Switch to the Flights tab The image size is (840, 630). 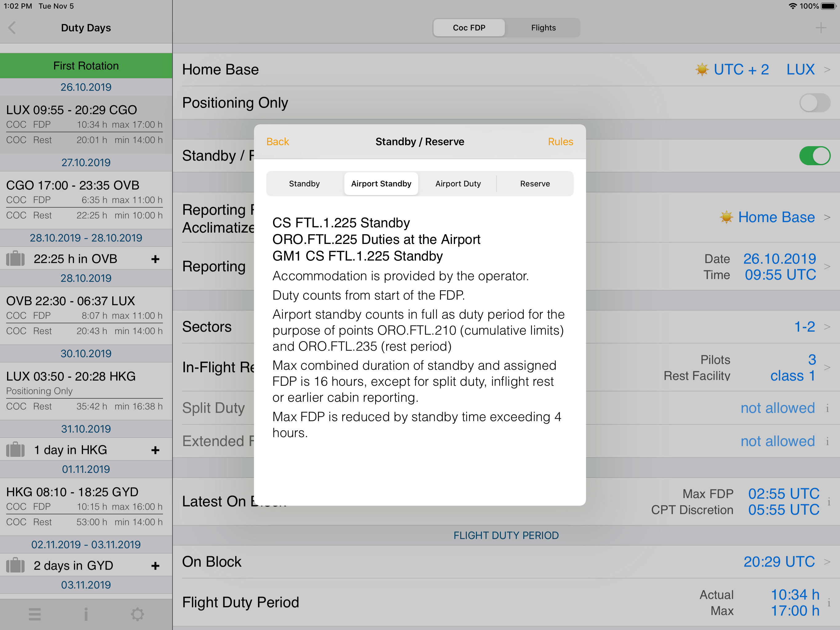(x=543, y=28)
